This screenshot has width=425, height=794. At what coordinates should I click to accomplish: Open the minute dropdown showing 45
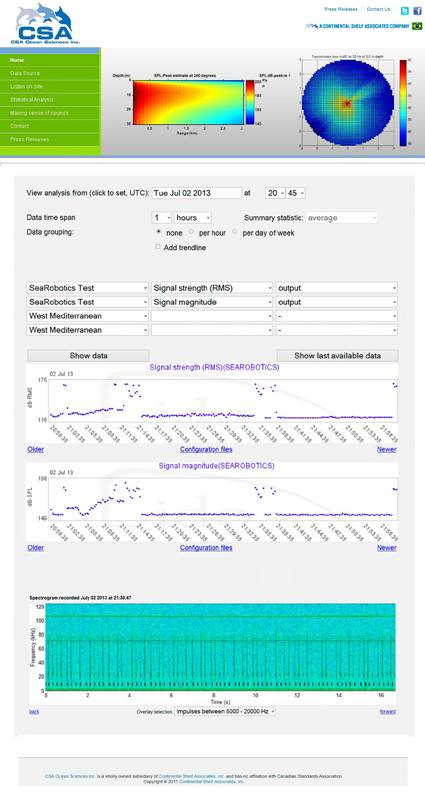click(295, 193)
